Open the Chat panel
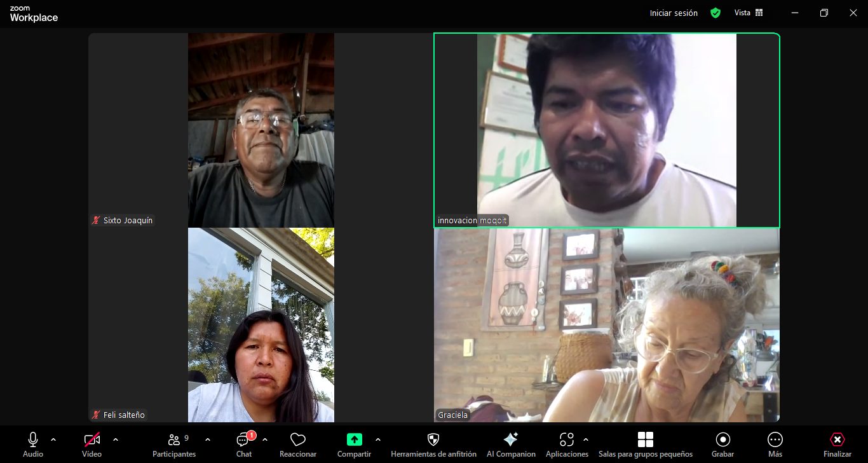The height and width of the screenshot is (463, 868). [x=244, y=440]
